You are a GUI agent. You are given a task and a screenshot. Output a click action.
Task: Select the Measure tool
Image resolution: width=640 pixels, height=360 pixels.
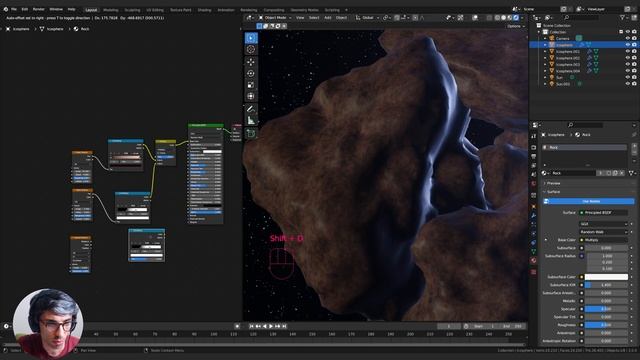click(x=251, y=120)
